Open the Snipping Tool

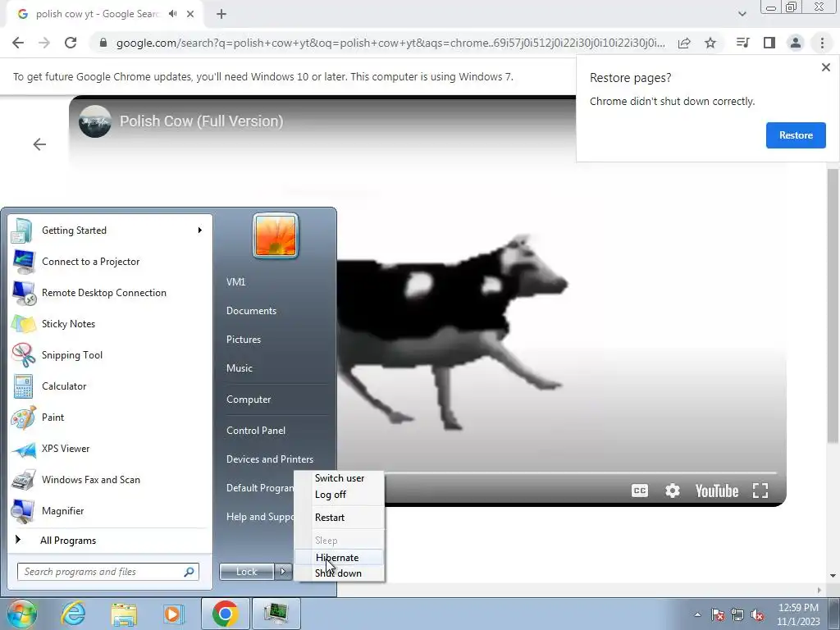click(110, 354)
